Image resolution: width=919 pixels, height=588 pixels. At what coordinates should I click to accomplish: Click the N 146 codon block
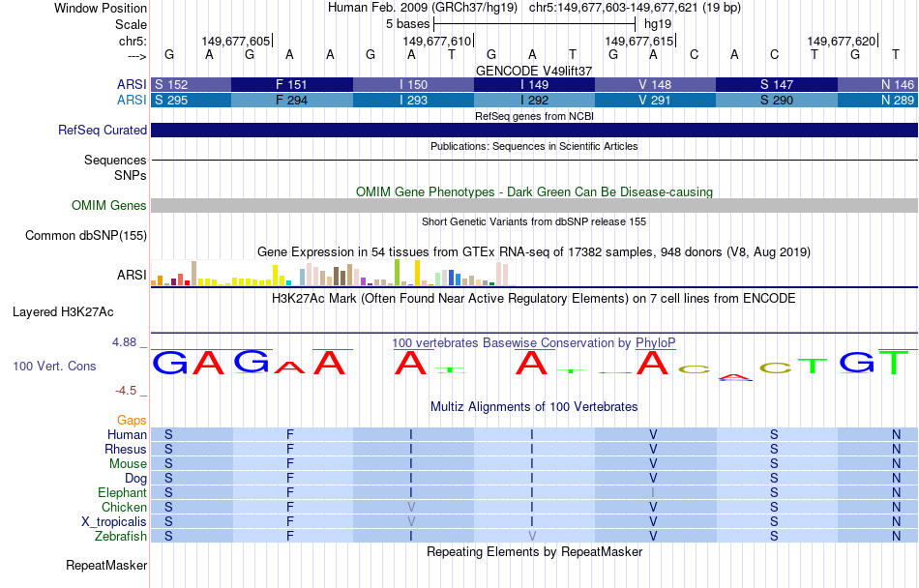tap(878, 84)
